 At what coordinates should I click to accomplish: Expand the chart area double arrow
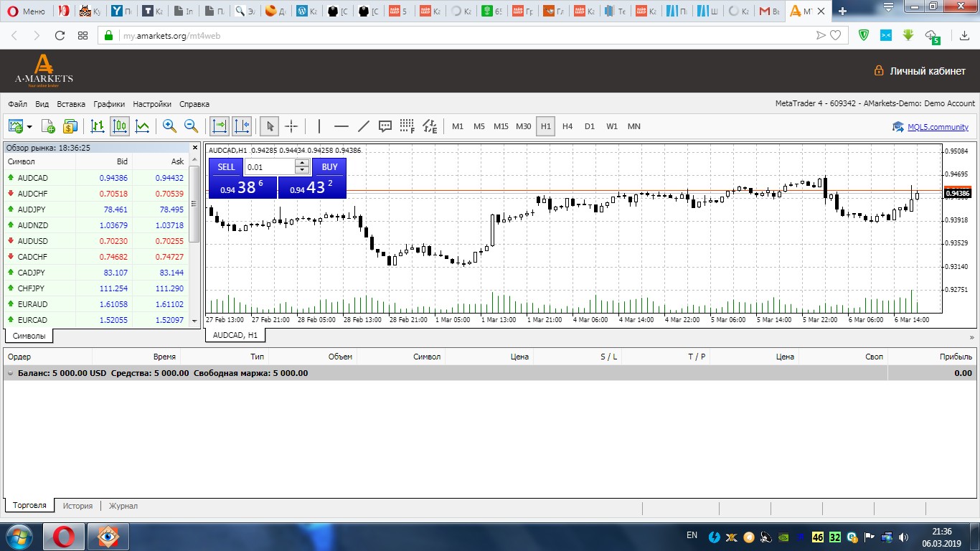(972, 336)
